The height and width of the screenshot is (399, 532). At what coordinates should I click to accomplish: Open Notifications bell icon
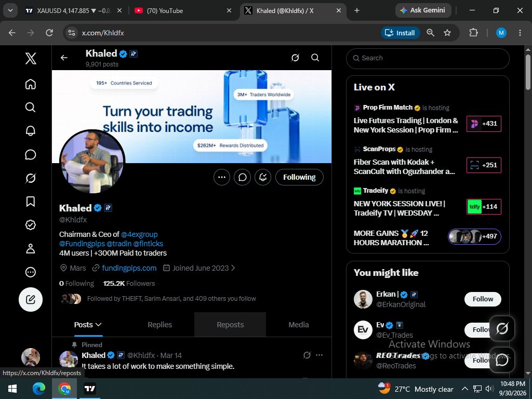coord(31,131)
